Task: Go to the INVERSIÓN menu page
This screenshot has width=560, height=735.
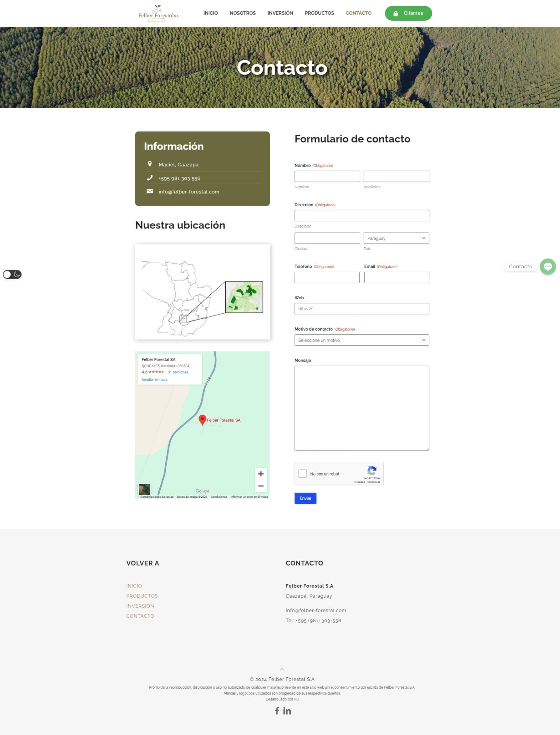Action: coord(280,13)
